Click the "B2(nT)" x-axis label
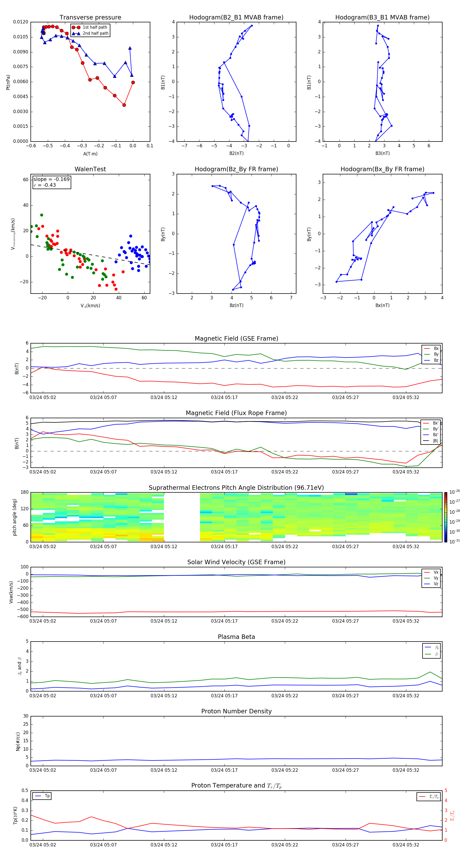The image size is (473, 868). [236, 153]
